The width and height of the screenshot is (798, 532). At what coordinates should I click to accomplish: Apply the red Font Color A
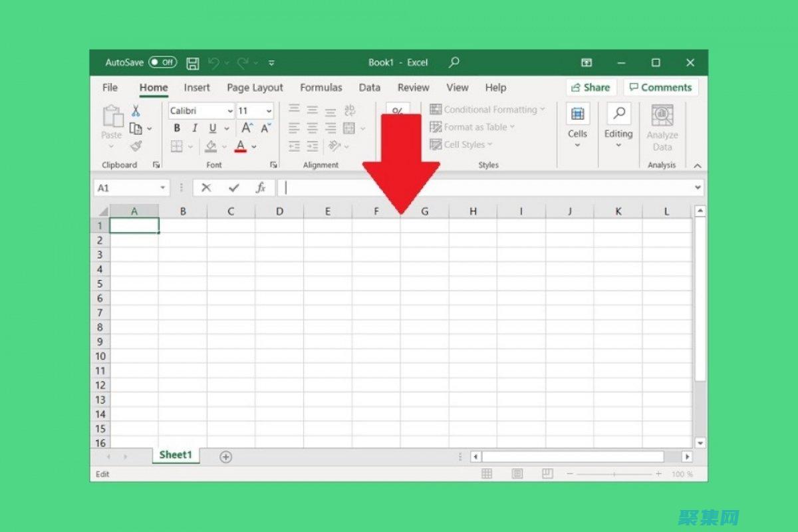(x=241, y=146)
